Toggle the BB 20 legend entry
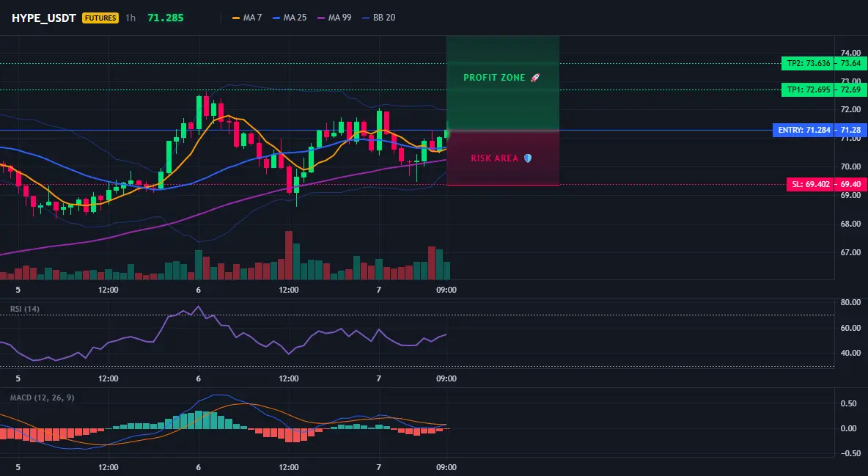 [378, 18]
